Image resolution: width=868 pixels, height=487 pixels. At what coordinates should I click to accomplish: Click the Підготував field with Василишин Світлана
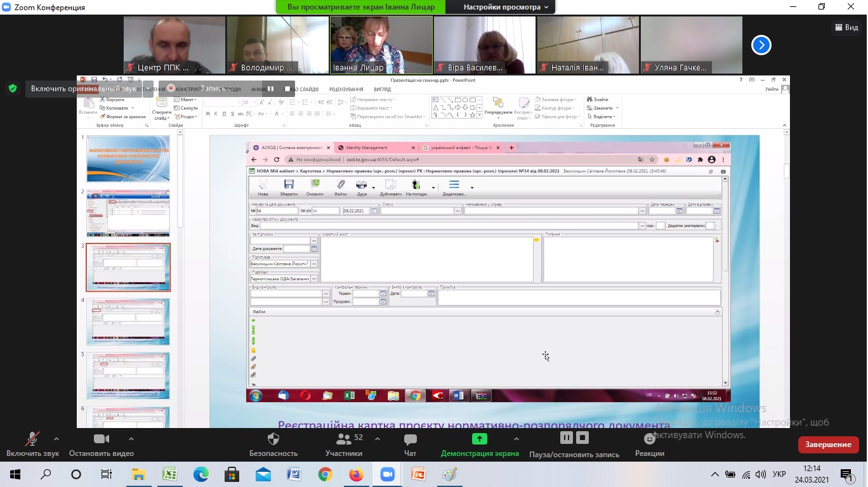click(x=279, y=263)
